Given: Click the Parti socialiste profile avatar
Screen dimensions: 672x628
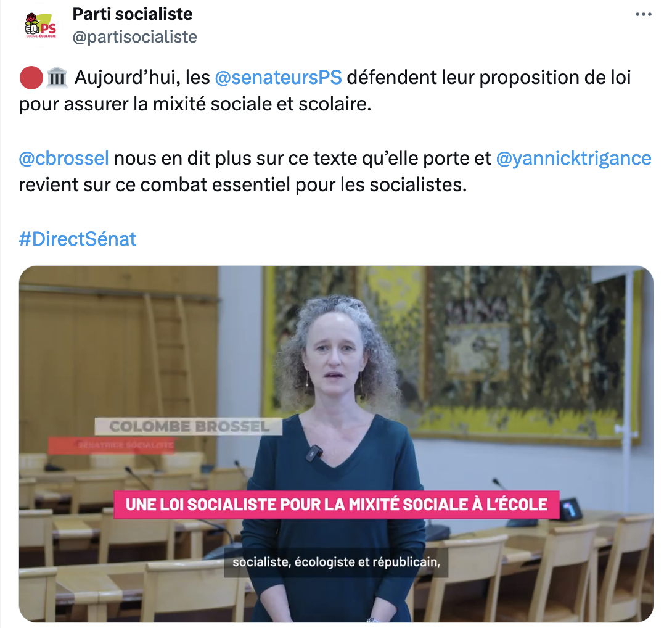Looking at the screenshot, I should pos(41,25).
